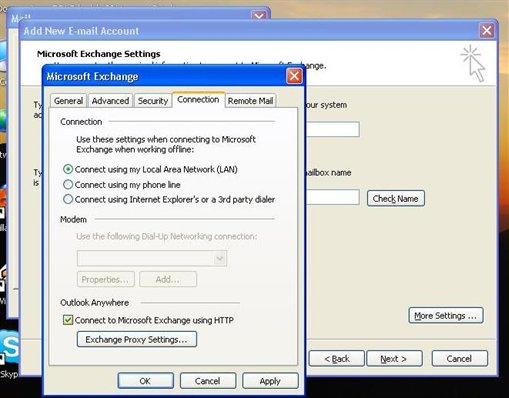Click the modem Add button
509x398 pixels.
(x=168, y=279)
